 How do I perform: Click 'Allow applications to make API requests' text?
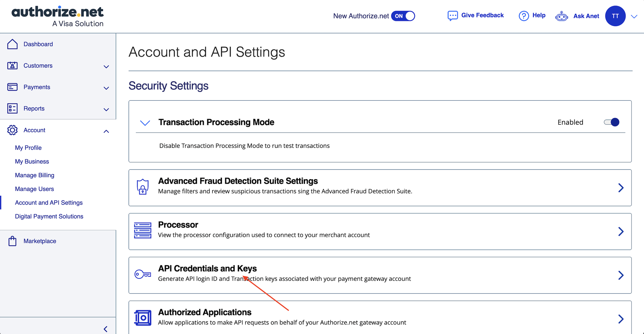point(282,322)
